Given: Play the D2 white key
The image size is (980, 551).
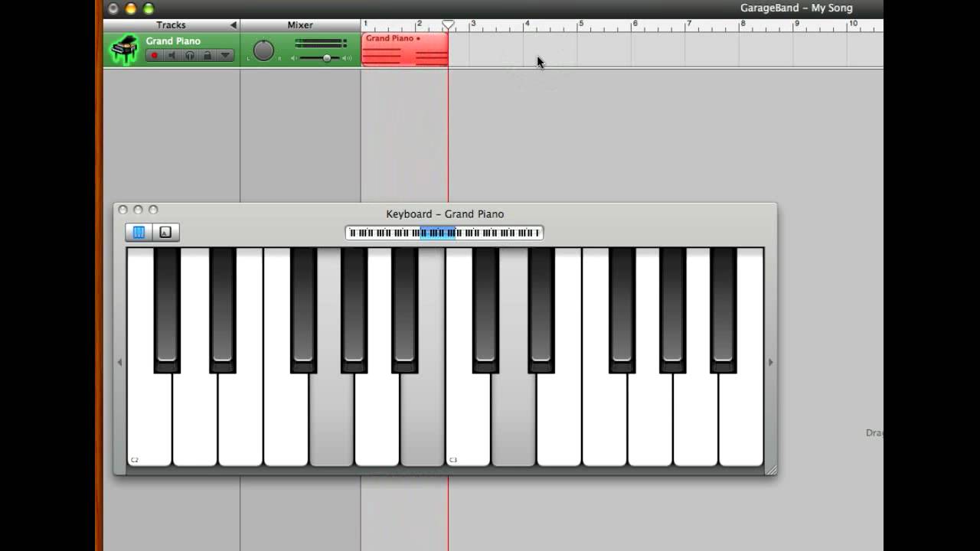Looking at the screenshot, I should tap(194, 421).
